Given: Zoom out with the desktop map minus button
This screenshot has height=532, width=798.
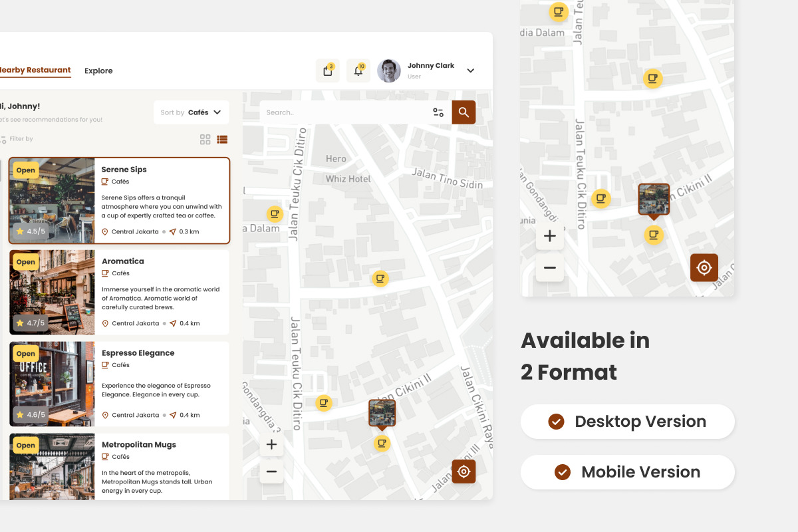Looking at the screenshot, I should (x=271, y=472).
